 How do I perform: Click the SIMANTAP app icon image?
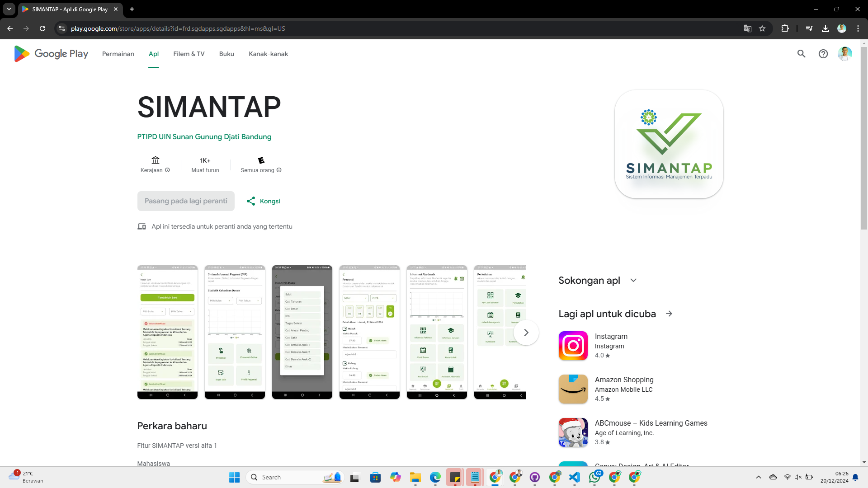(669, 144)
